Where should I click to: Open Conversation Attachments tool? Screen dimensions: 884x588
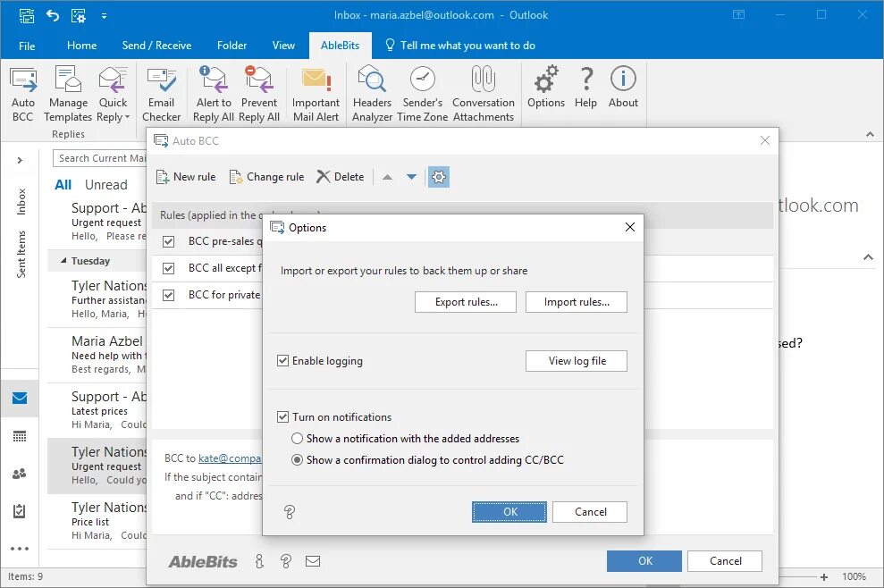[484, 94]
